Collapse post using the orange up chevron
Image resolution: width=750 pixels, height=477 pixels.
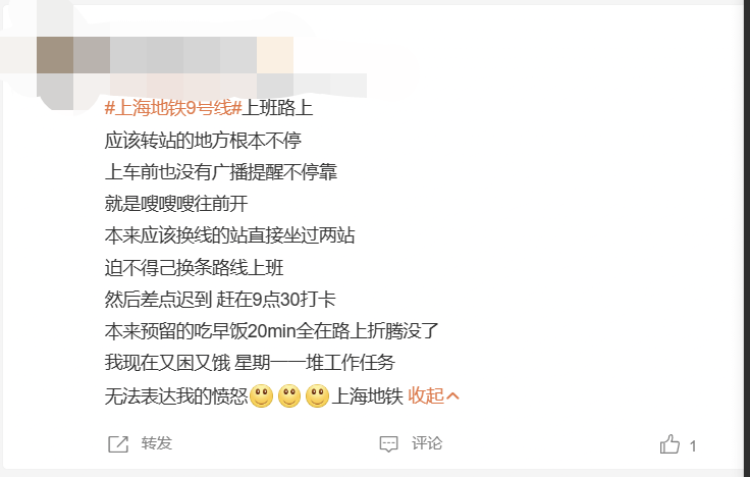click(x=452, y=396)
